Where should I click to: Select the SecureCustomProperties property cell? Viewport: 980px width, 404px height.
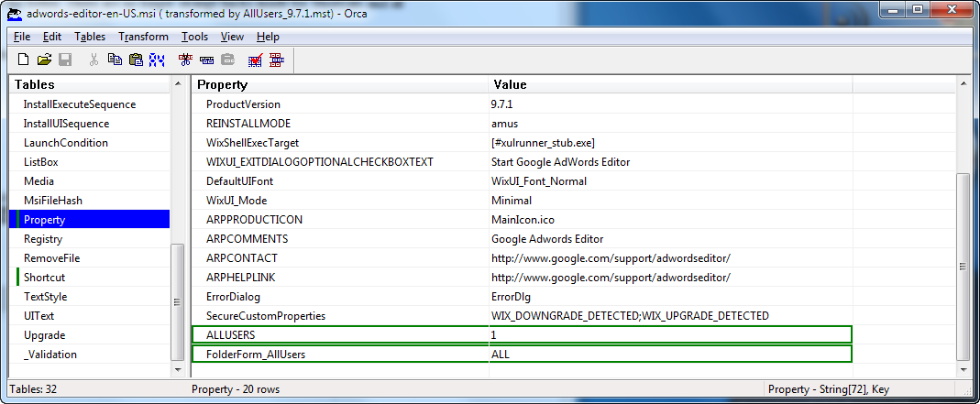(x=340, y=316)
